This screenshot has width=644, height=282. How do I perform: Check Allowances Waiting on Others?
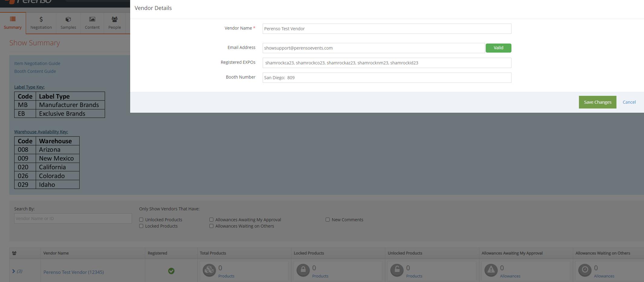[x=212, y=226]
